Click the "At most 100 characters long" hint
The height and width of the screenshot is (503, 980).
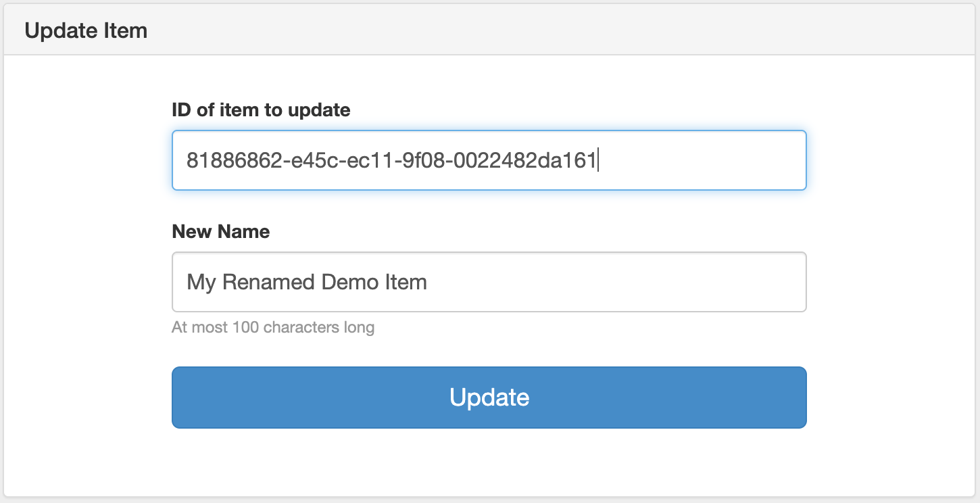click(272, 328)
